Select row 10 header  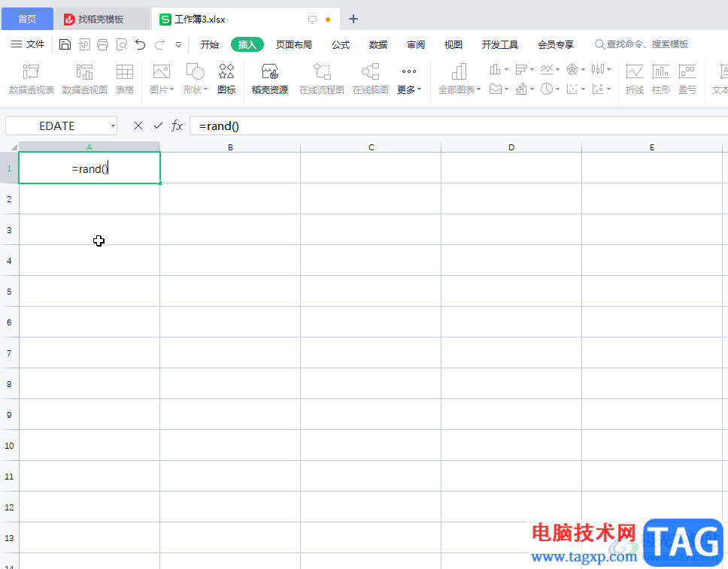coord(9,446)
